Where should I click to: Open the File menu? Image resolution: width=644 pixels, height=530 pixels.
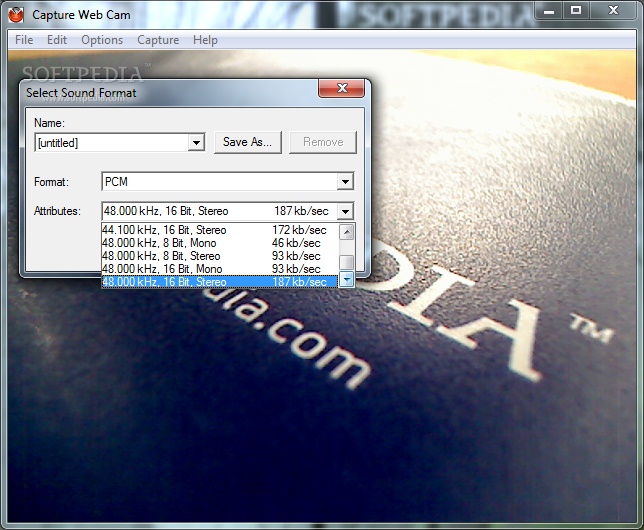pos(24,40)
